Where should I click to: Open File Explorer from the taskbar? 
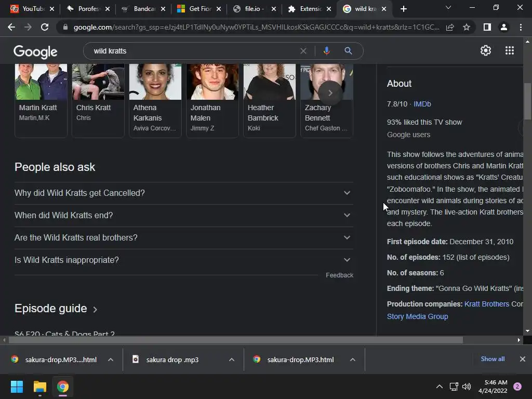pyautogui.click(x=39, y=387)
